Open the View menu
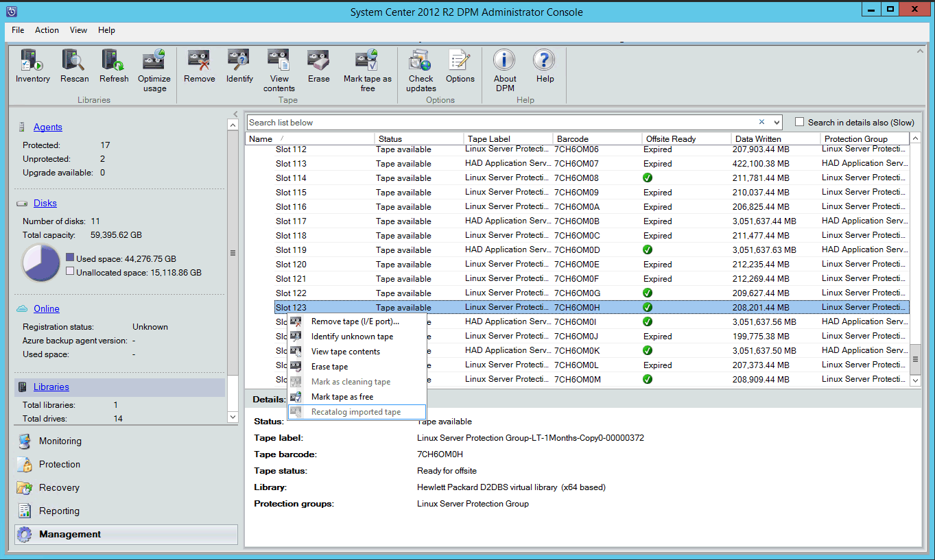The image size is (935, 560). point(78,30)
